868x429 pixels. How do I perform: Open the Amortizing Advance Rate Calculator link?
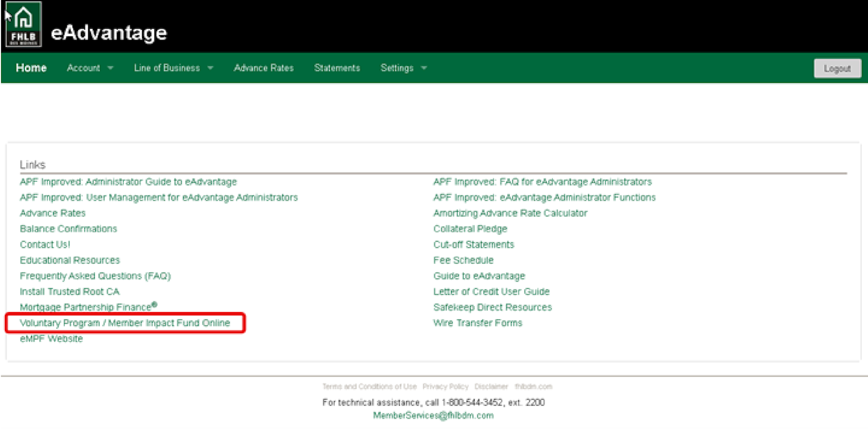(510, 213)
